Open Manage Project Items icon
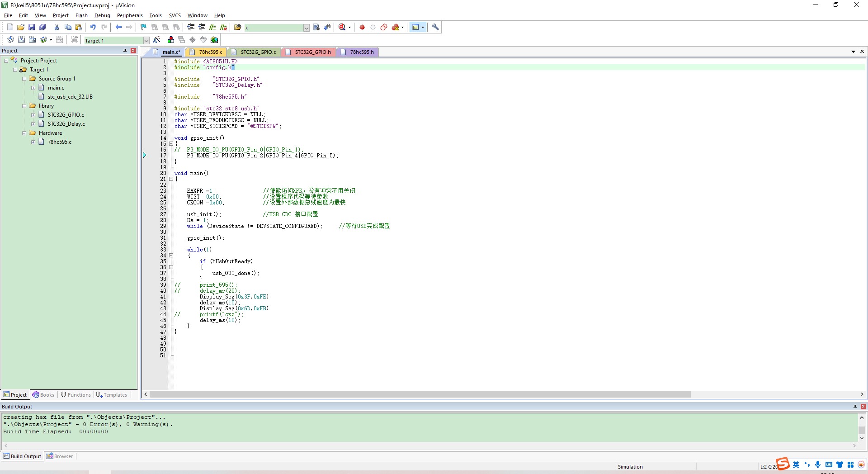 (171, 40)
